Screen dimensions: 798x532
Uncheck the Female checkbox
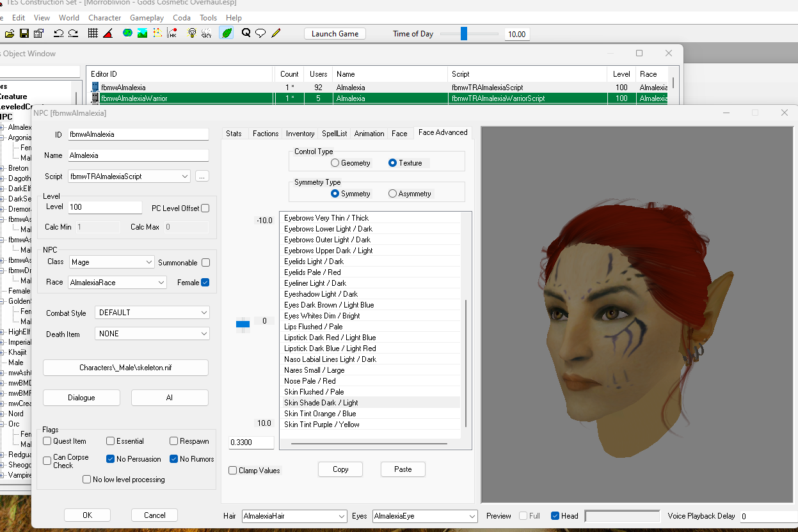click(x=205, y=282)
